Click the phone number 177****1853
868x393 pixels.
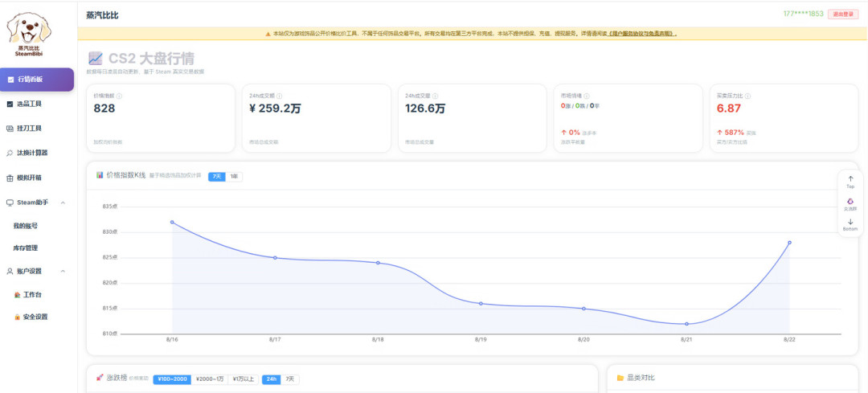[803, 14]
